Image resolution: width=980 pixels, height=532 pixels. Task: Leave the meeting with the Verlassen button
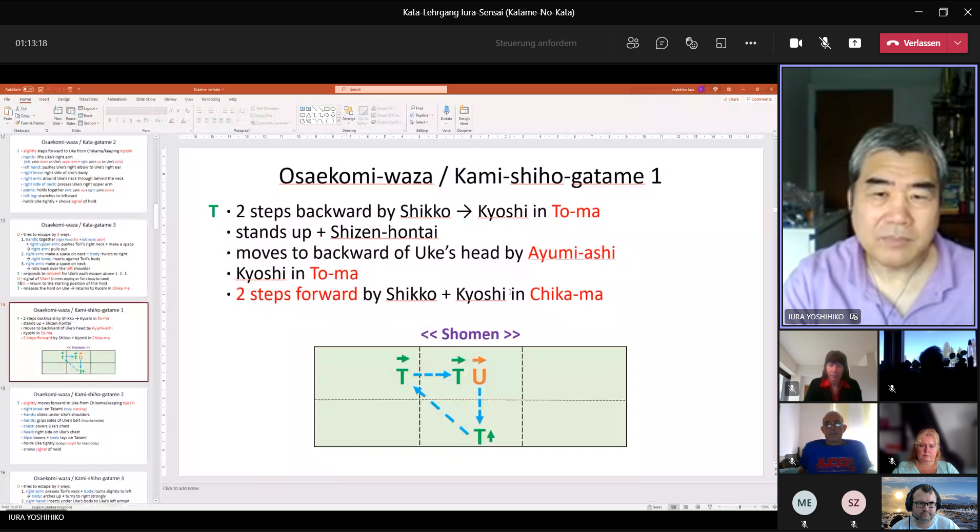click(x=914, y=44)
